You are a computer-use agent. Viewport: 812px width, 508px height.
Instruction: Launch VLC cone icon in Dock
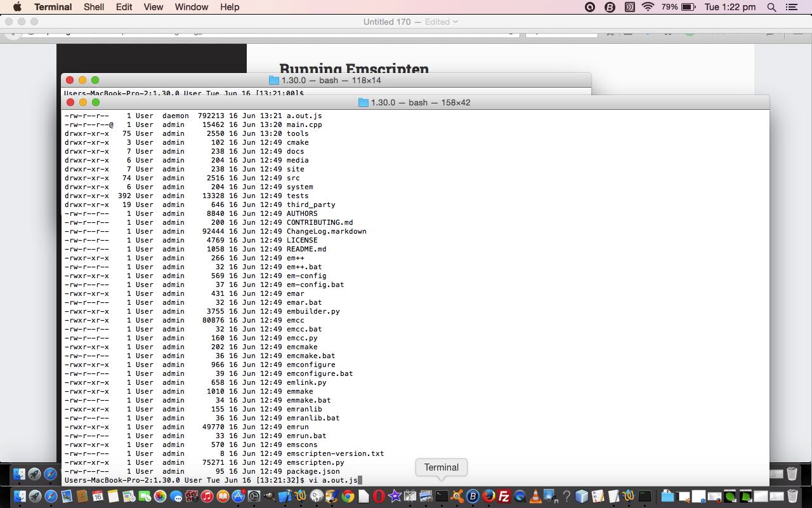[535, 496]
